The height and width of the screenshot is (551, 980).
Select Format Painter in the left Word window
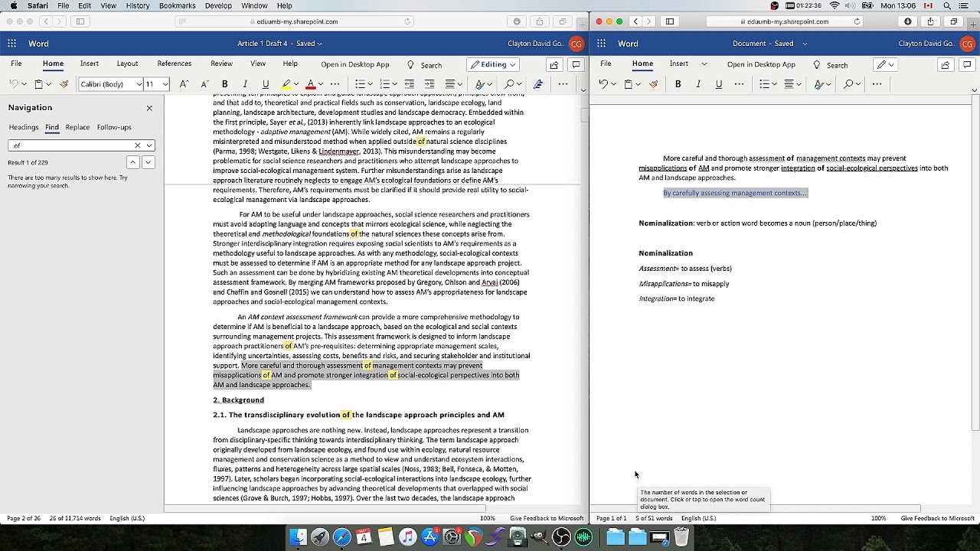[64, 83]
